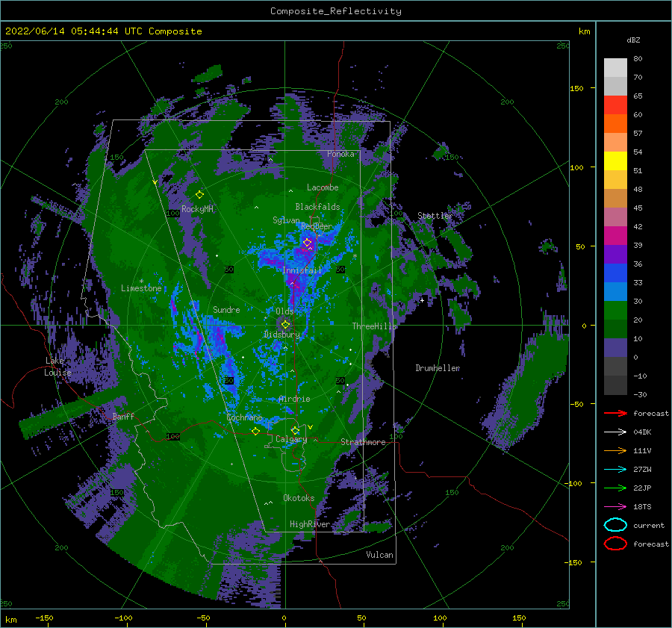Click the Sylvan label on map
672x628 pixels.
point(286,220)
